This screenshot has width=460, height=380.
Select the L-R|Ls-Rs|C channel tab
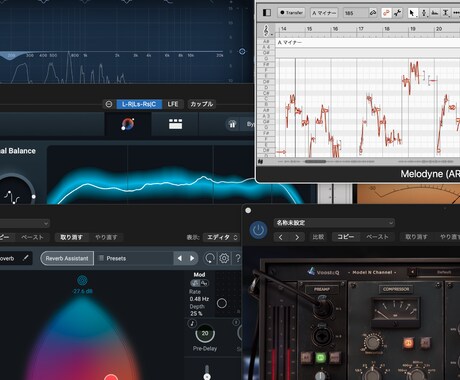tap(139, 104)
